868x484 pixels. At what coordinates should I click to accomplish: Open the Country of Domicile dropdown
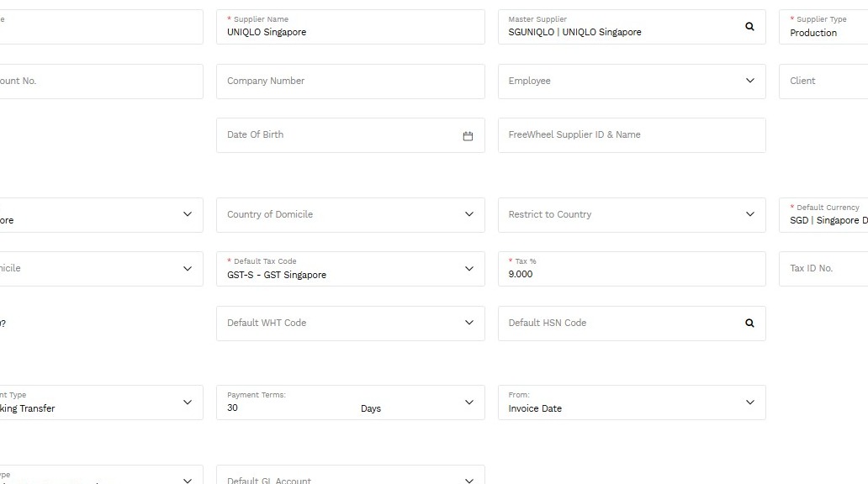pyautogui.click(x=351, y=214)
